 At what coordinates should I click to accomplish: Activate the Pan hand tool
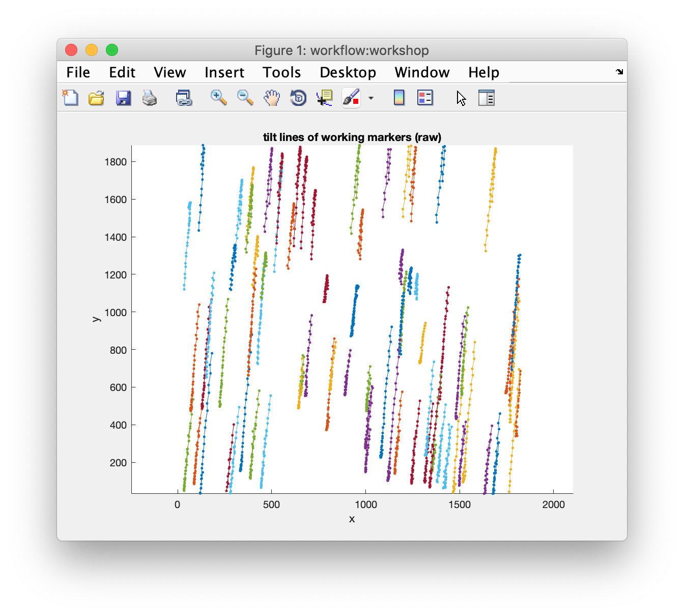coord(272,97)
